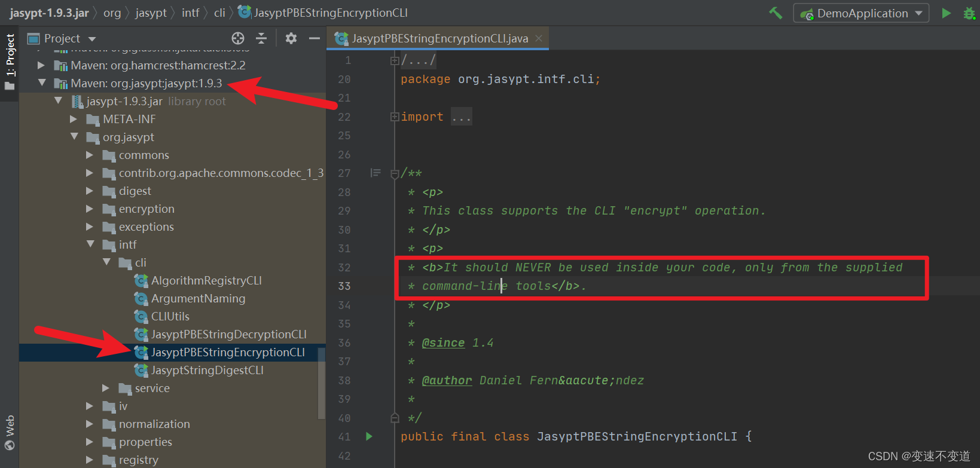Expand the META-INF folder
This screenshot has width=980, height=468.
pyautogui.click(x=74, y=119)
